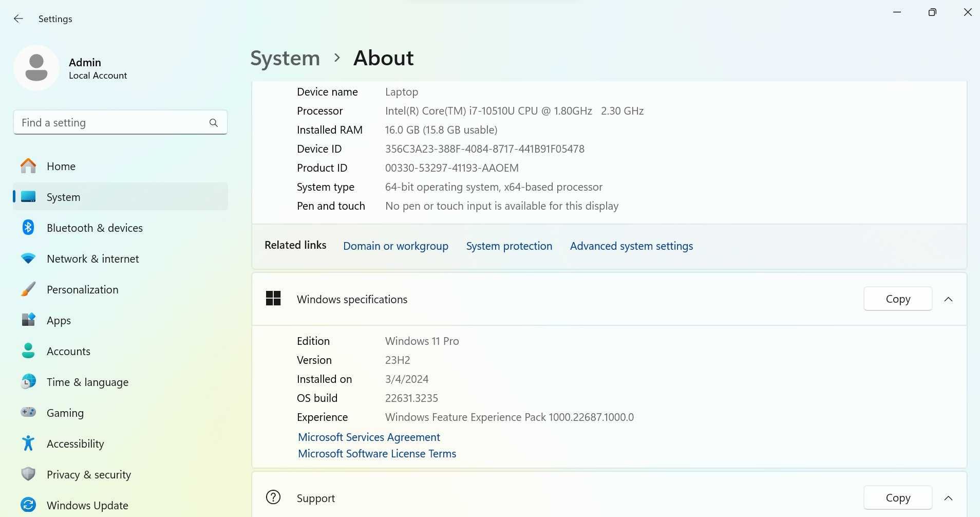
Task: Click the Home house icon
Action: point(28,166)
